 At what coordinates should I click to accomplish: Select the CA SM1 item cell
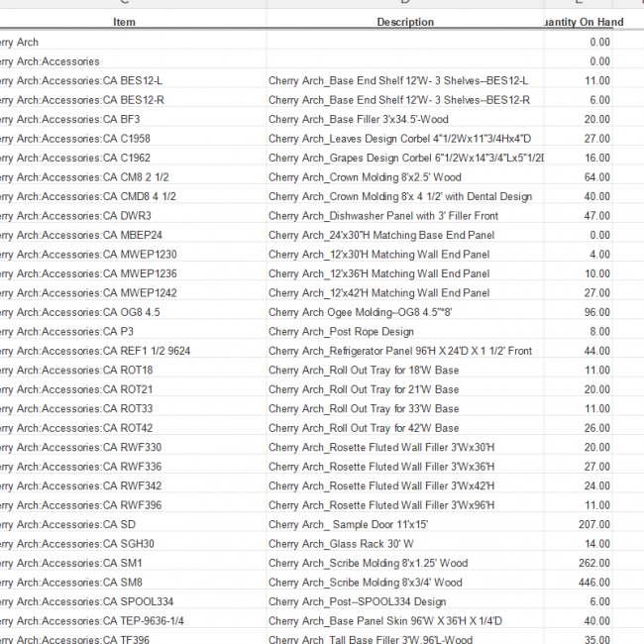133,563
